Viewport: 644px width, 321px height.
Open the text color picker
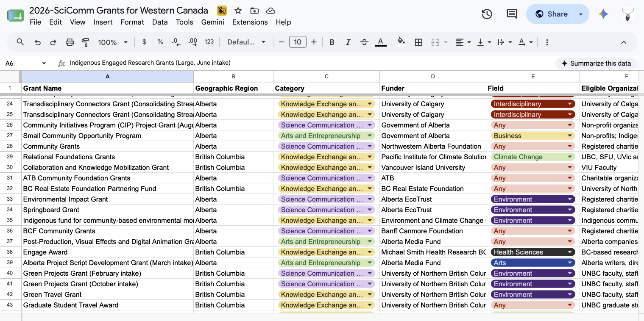pyautogui.click(x=381, y=42)
